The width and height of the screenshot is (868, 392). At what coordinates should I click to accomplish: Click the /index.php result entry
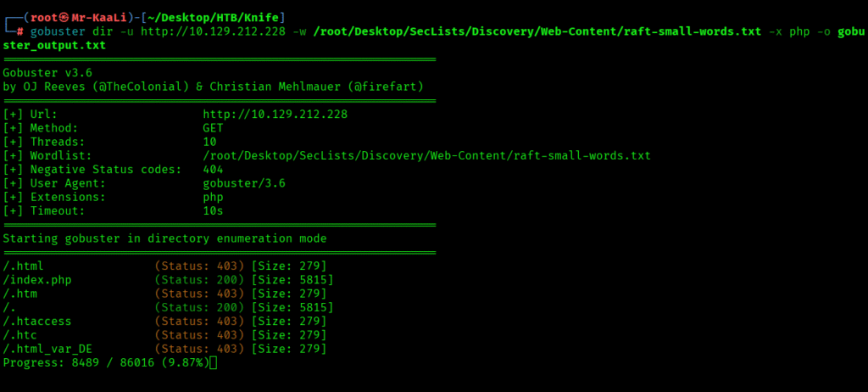[38, 279]
